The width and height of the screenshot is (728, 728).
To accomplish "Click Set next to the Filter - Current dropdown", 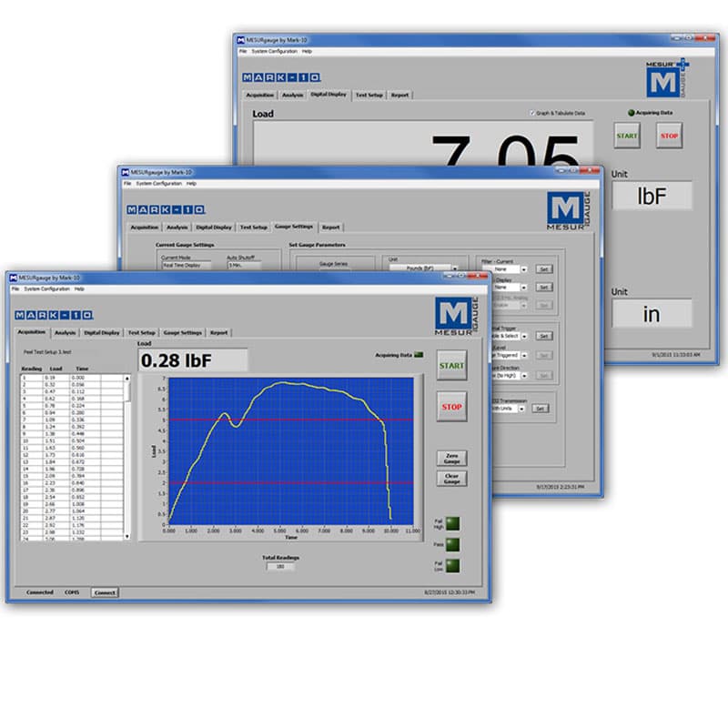I will pos(544,269).
